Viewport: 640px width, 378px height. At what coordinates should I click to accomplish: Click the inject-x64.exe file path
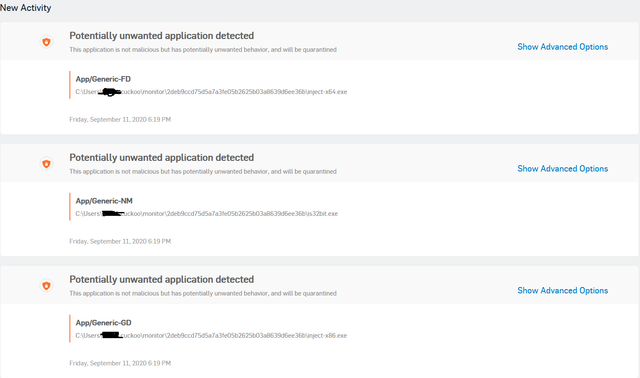click(x=211, y=92)
